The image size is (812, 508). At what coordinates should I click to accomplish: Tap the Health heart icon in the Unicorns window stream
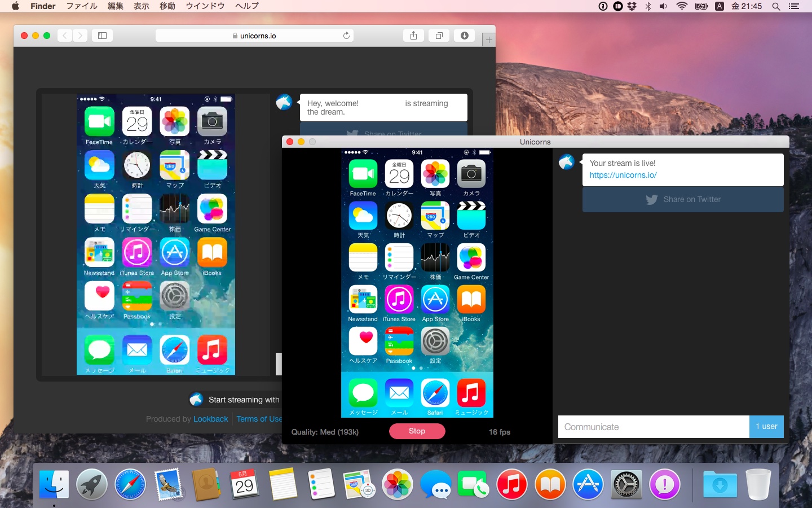363,341
